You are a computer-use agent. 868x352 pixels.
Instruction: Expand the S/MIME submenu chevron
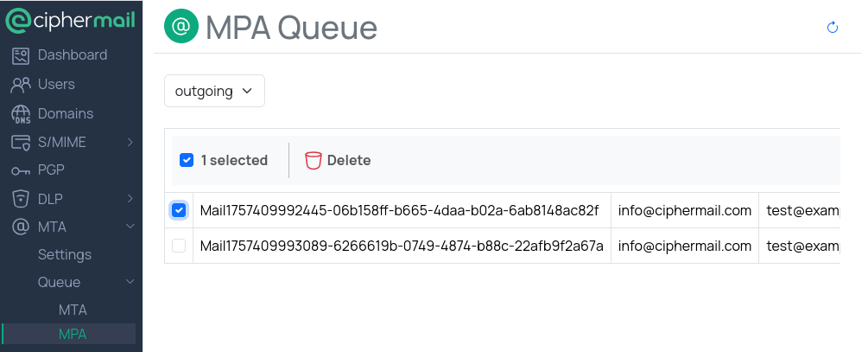click(130, 142)
